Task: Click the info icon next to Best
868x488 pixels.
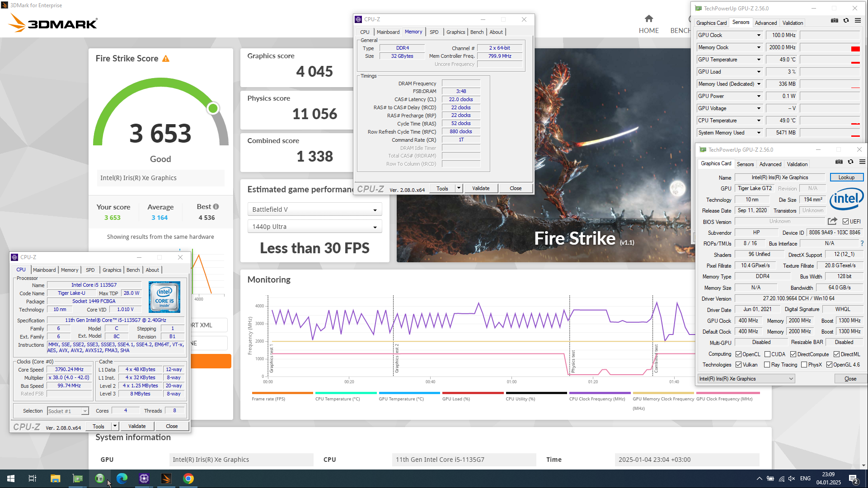Action: [x=216, y=207]
